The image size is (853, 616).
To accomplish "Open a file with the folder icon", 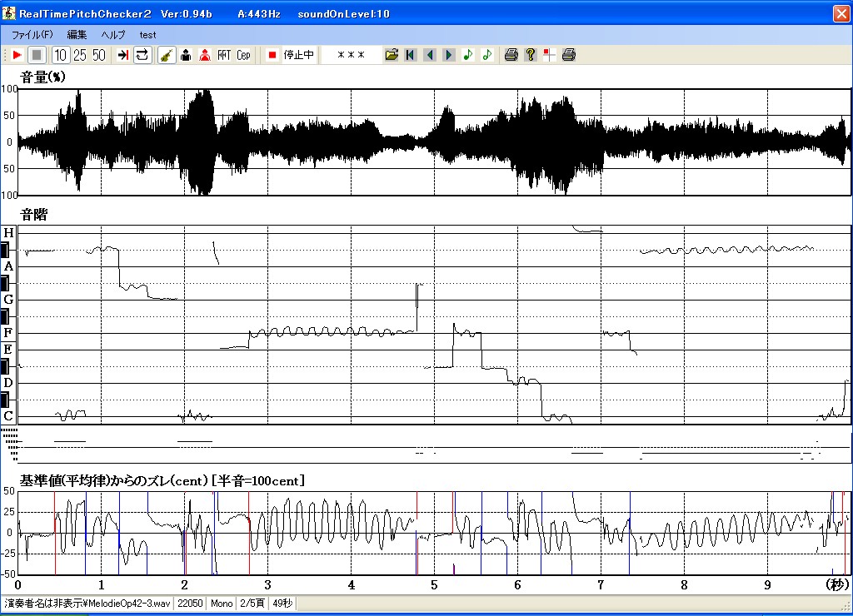I will (x=392, y=55).
